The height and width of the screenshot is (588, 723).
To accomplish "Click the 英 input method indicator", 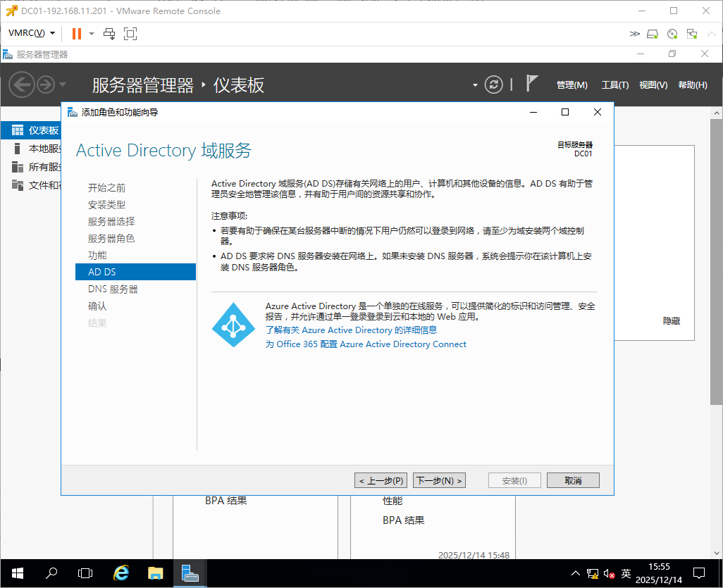I will [x=626, y=573].
